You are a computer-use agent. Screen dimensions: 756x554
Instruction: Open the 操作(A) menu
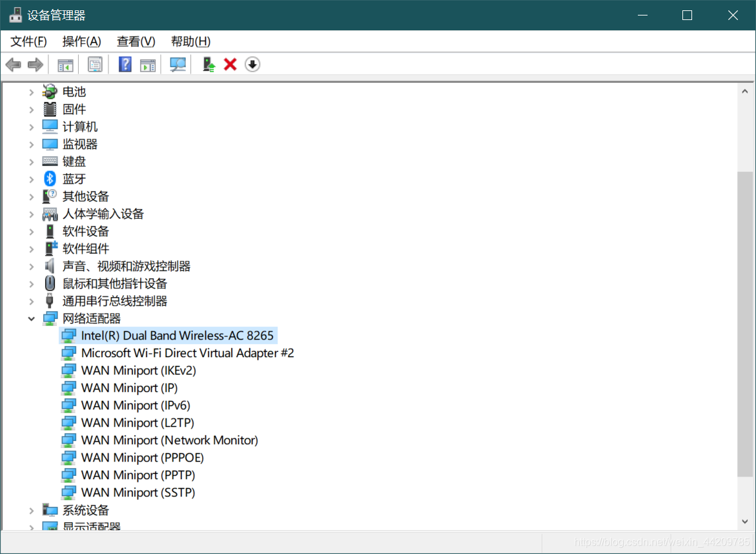click(x=81, y=41)
